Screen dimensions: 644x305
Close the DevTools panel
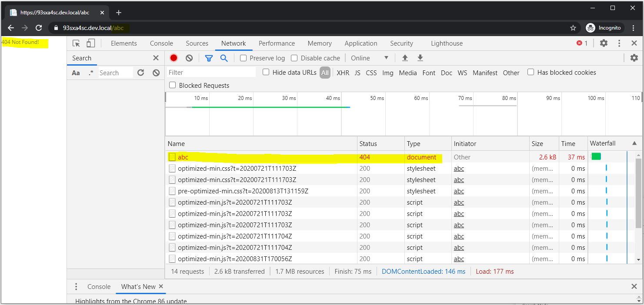[634, 43]
